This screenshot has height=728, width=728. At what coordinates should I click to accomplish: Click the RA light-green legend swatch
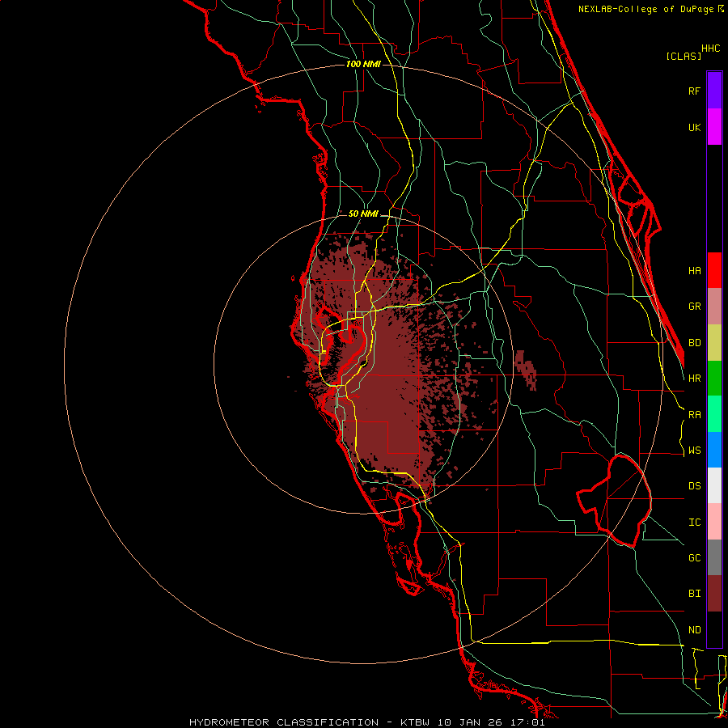click(714, 414)
